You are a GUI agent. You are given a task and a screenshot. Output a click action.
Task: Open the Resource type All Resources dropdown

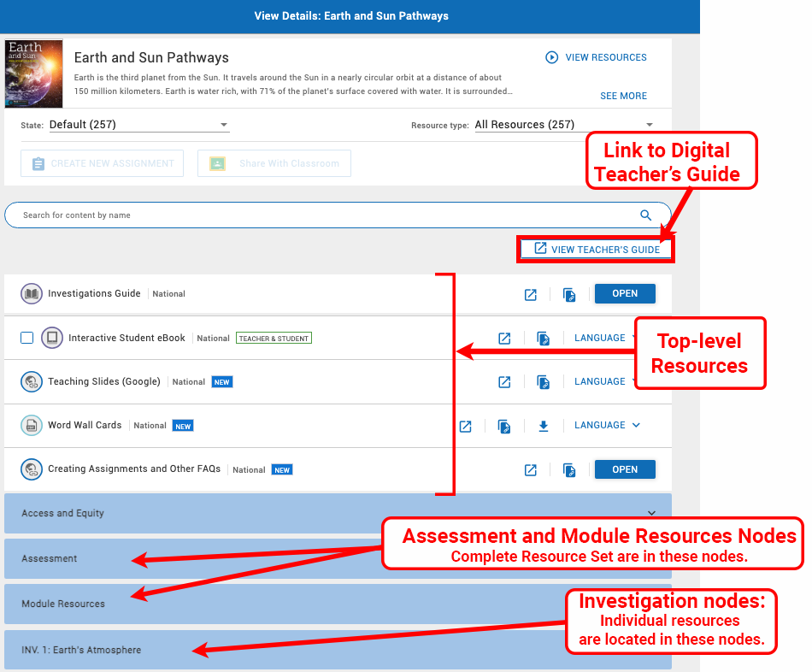tap(563, 125)
